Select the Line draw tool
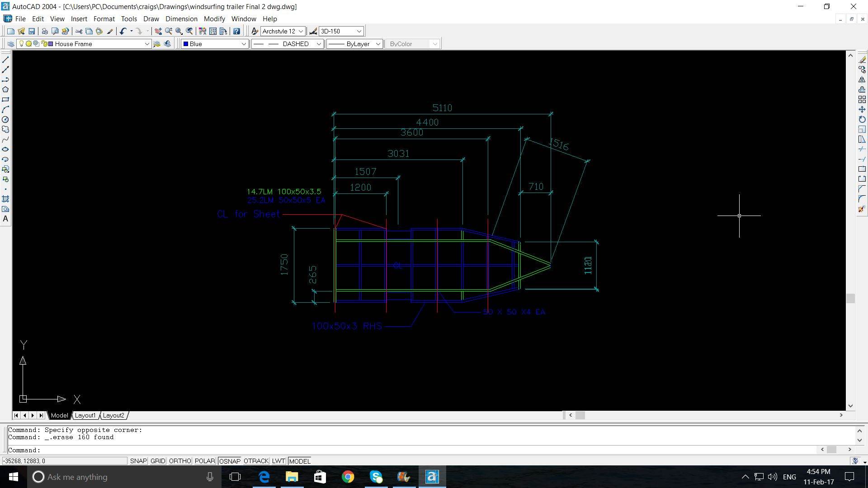The image size is (868, 488). 5,60
